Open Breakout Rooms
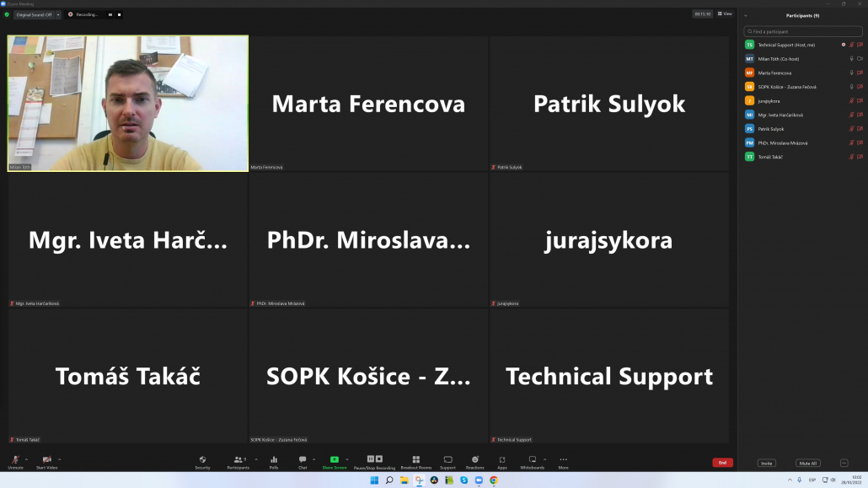868x488 pixels. [x=415, y=460]
